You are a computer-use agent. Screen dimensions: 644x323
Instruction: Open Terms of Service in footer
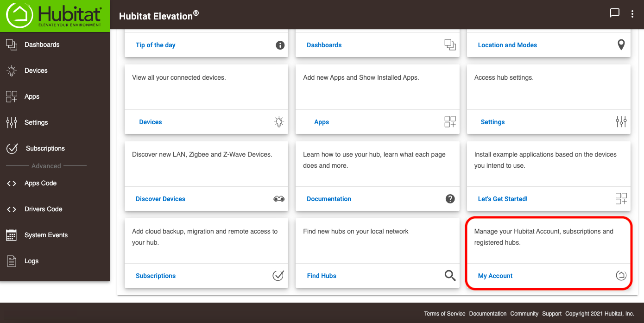445,314
